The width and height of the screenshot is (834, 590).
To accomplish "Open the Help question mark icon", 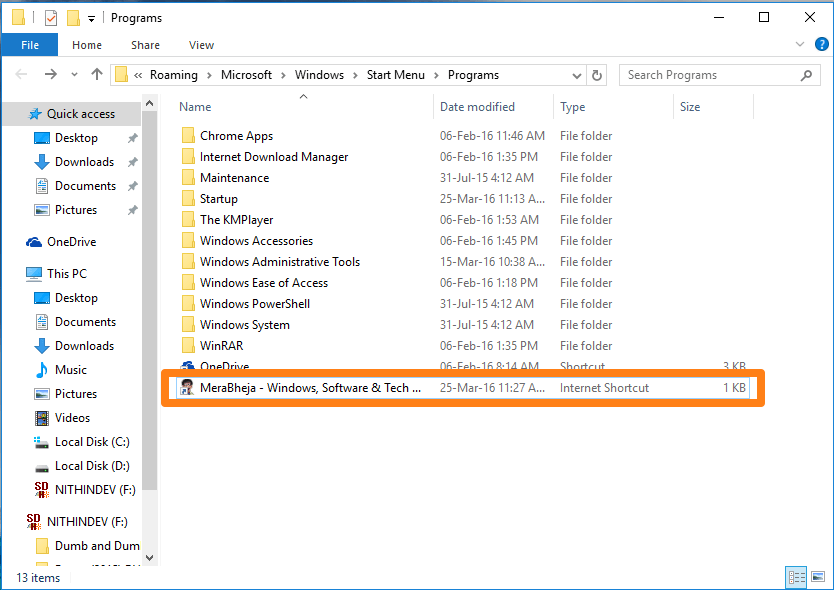I will coord(821,44).
